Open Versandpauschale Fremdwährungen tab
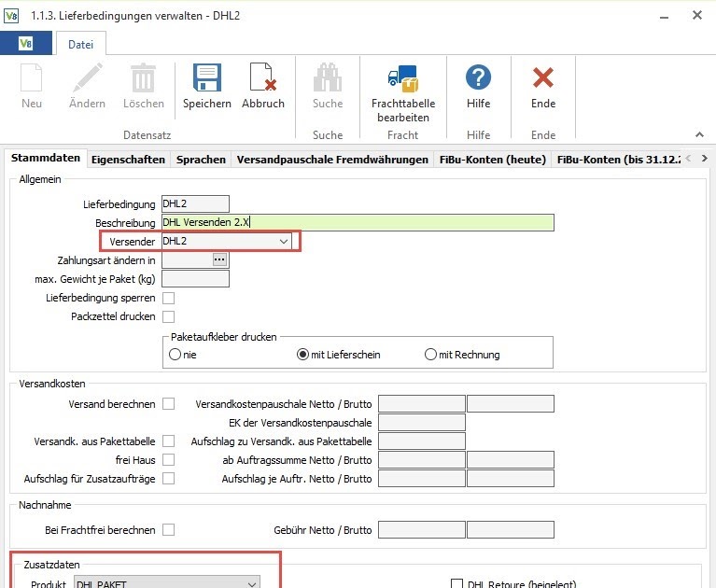 coord(332,160)
